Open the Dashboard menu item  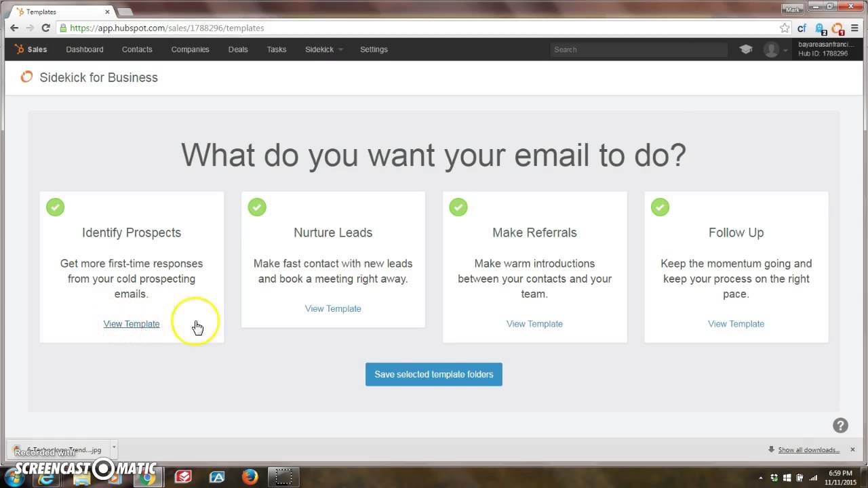tap(85, 49)
